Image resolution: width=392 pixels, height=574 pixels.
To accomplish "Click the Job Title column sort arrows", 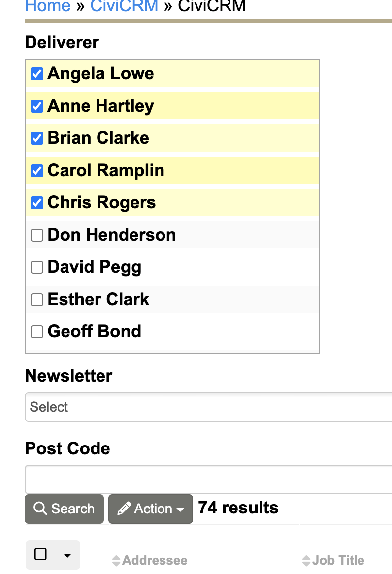I will click(x=306, y=560).
